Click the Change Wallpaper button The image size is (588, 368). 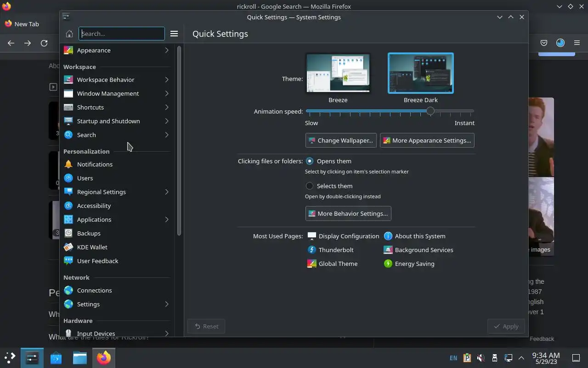click(341, 140)
